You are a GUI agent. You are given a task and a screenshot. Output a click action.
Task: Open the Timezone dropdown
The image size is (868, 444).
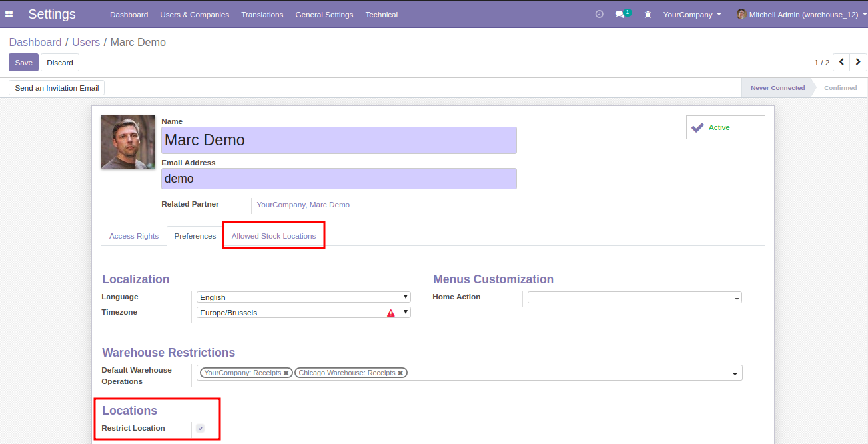click(x=303, y=313)
